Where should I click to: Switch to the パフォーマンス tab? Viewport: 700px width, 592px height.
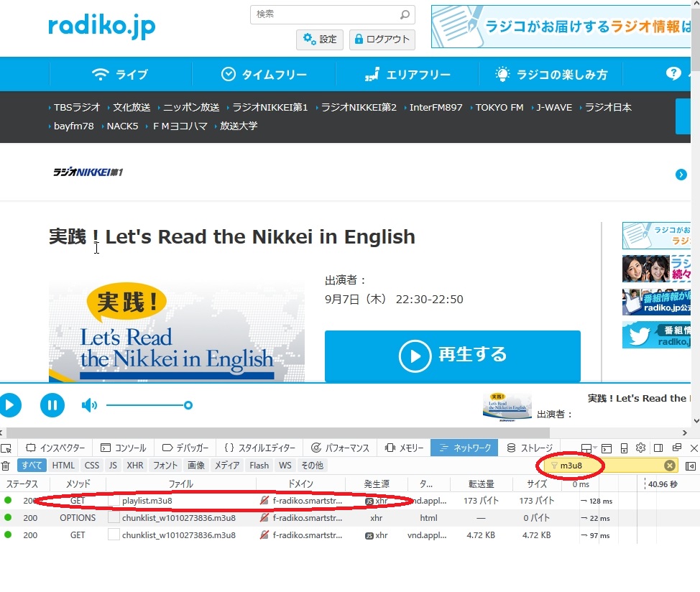pos(340,448)
